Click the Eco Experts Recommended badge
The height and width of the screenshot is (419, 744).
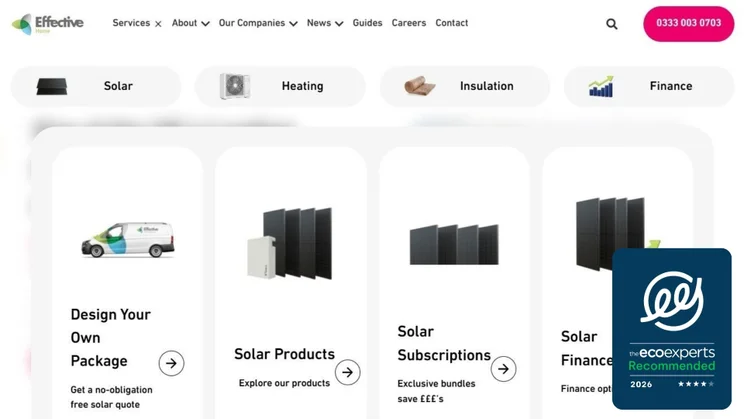pos(671,328)
